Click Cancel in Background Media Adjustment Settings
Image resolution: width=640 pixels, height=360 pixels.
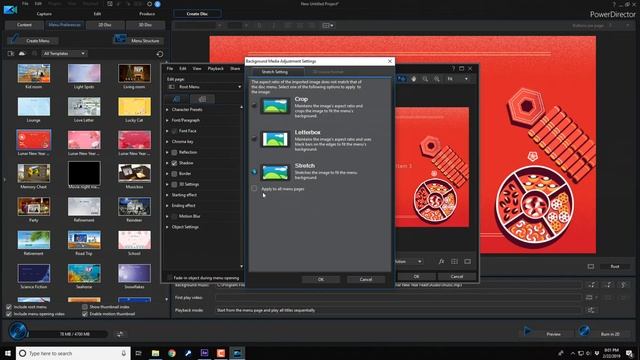tap(366, 279)
